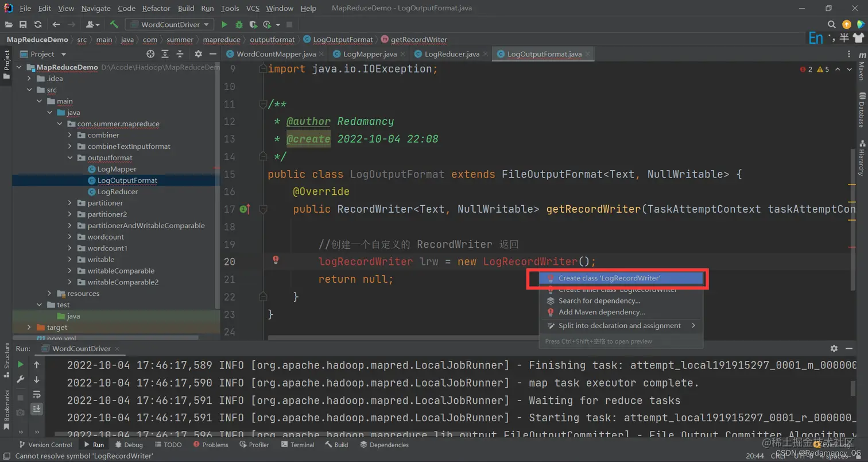Expand the resources folder

[x=49, y=293]
